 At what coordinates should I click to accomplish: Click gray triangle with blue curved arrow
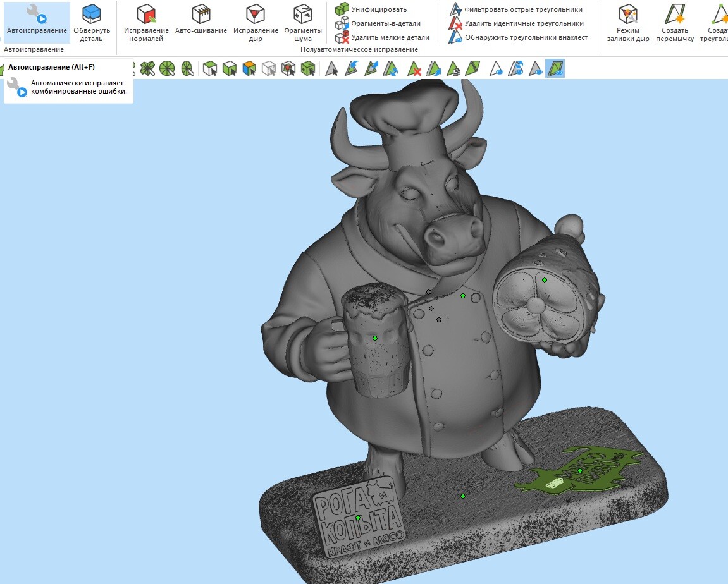(352, 69)
